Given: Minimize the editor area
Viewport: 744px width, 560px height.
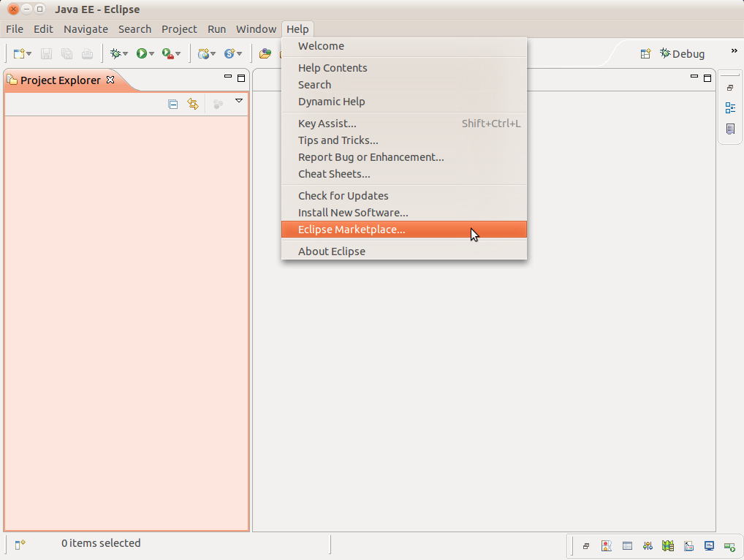Looking at the screenshot, I should [694, 77].
